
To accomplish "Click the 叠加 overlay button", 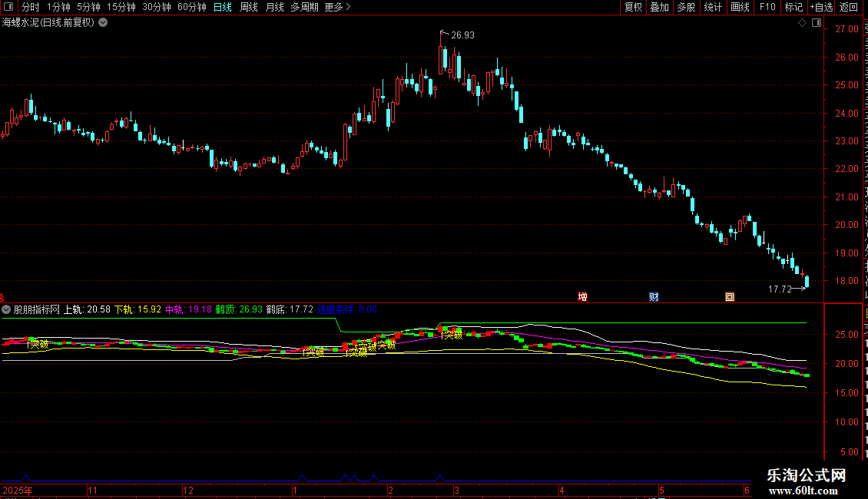I will click(659, 7).
